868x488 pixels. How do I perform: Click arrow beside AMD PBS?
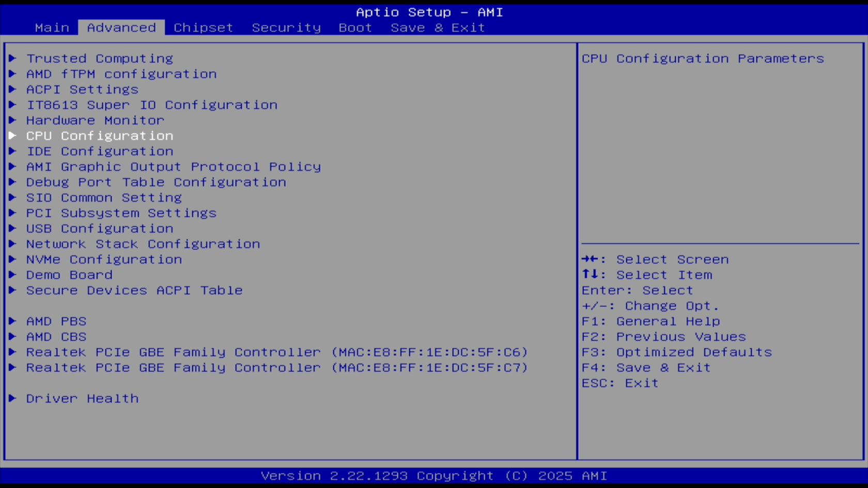(x=12, y=321)
